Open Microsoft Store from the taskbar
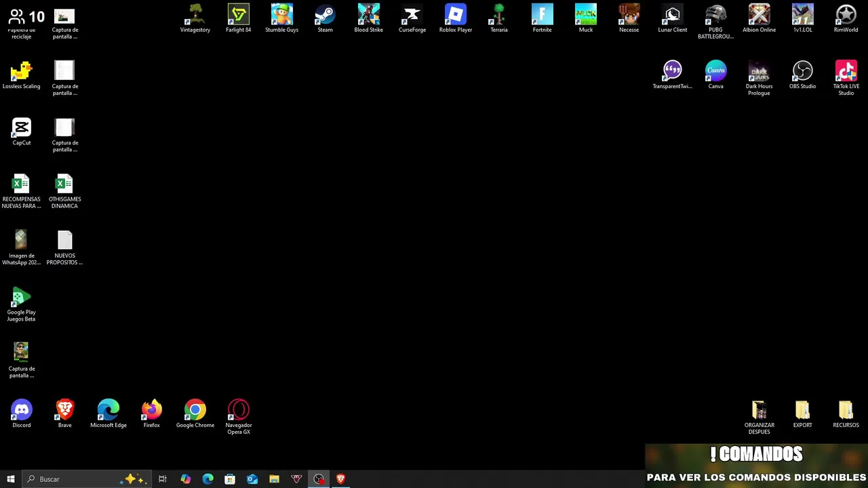 (230, 479)
